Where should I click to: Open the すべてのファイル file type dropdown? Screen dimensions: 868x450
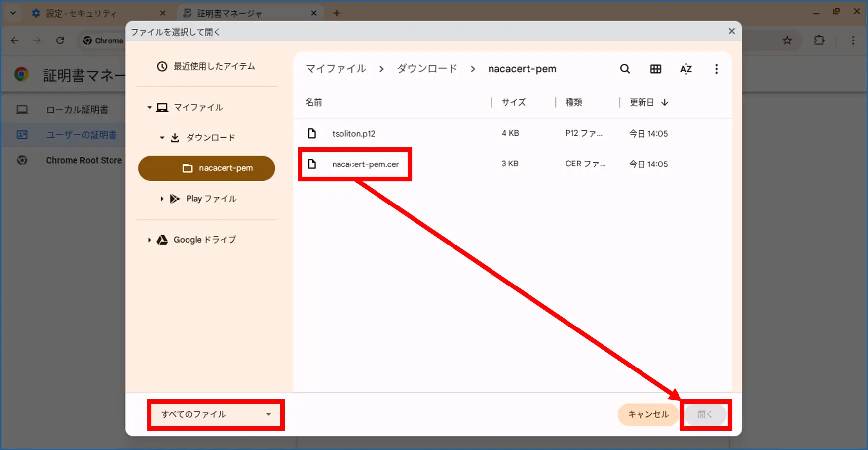[x=216, y=414]
